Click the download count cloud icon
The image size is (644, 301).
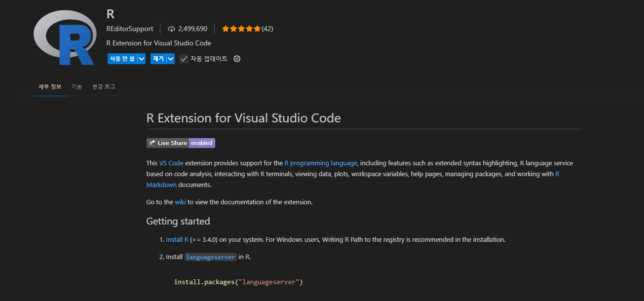pos(171,29)
